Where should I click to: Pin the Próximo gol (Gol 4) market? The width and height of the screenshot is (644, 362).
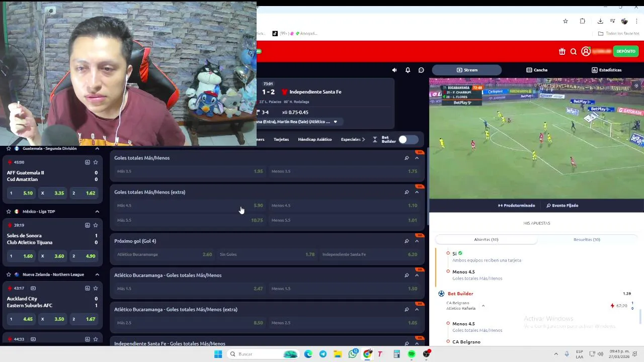click(407, 241)
